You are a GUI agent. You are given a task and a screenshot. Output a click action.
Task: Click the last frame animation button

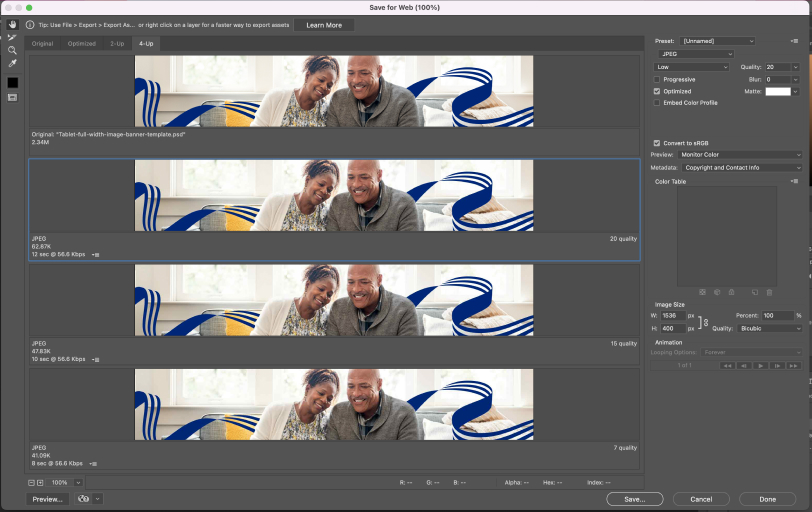tap(793, 365)
